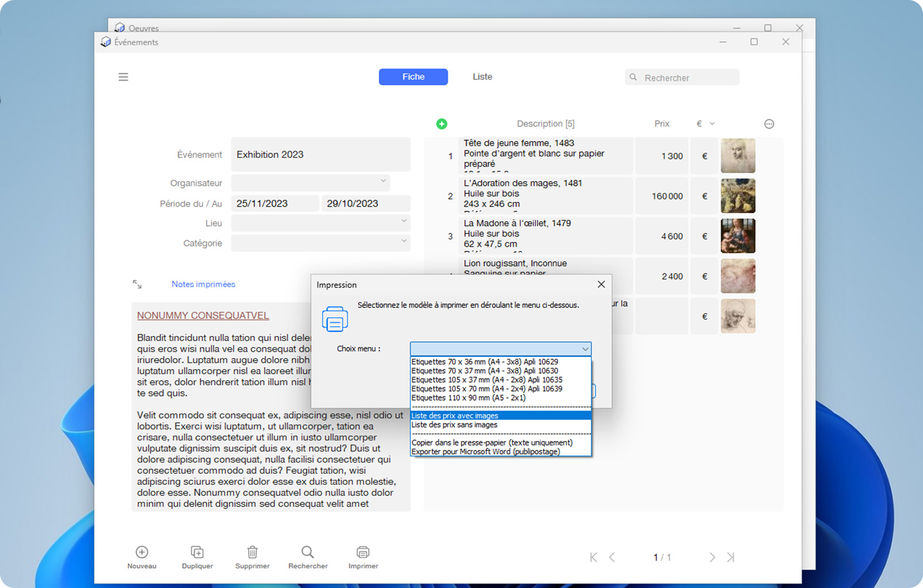Click the start date field 25/11/2023
Image resolution: width=923 pixels, height=588 pixels.
275,203
